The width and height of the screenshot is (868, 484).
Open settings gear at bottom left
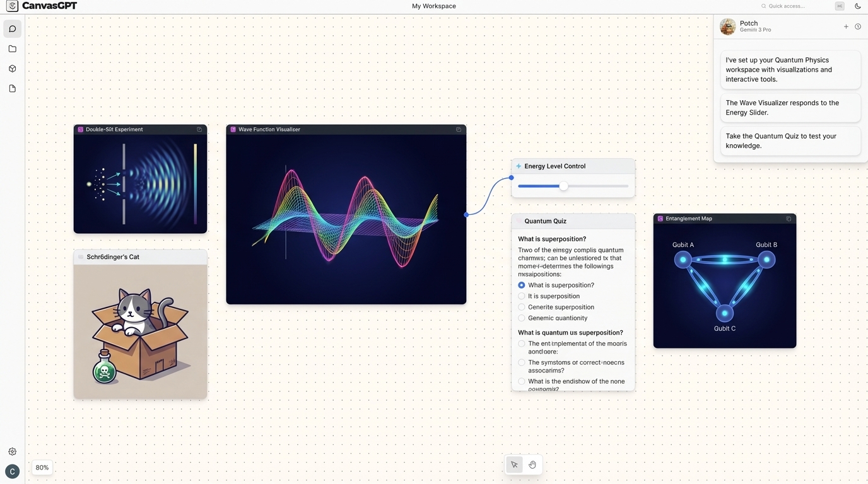pyautogui.click(x=12, y=451)
